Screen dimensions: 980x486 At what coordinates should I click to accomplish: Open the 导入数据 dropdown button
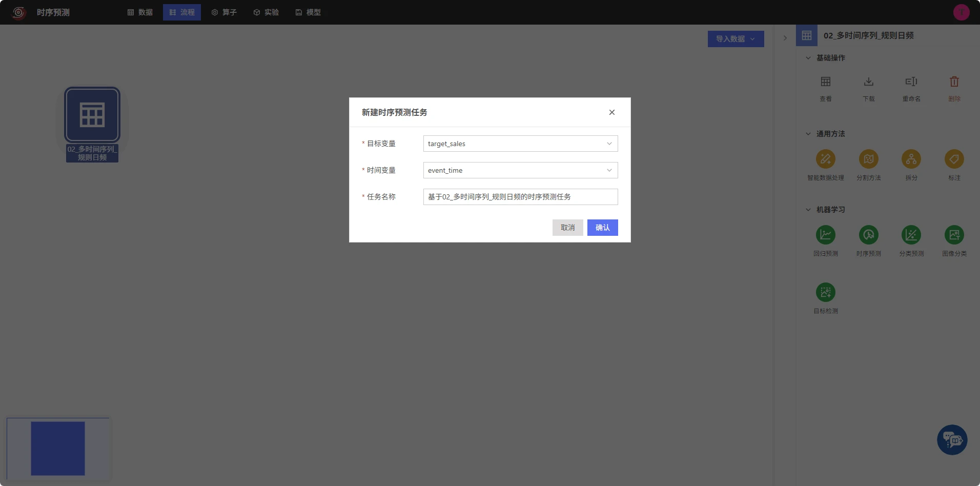click(736, 39)
